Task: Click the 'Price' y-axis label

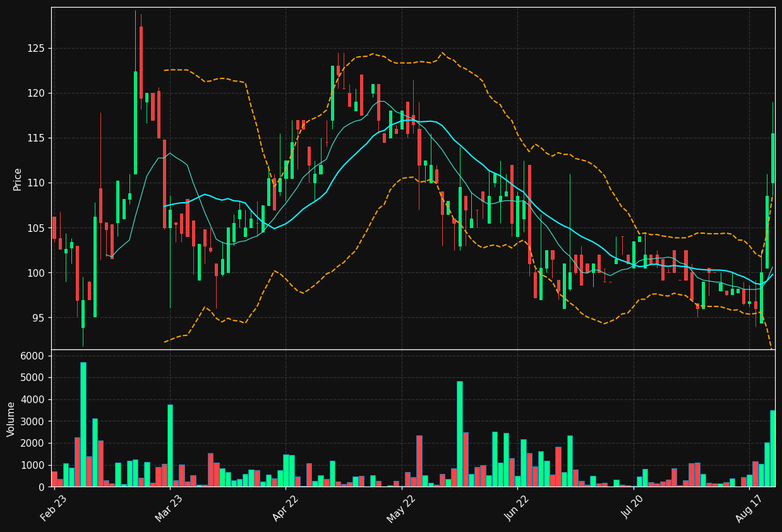Action: click(x=18, y=179)
